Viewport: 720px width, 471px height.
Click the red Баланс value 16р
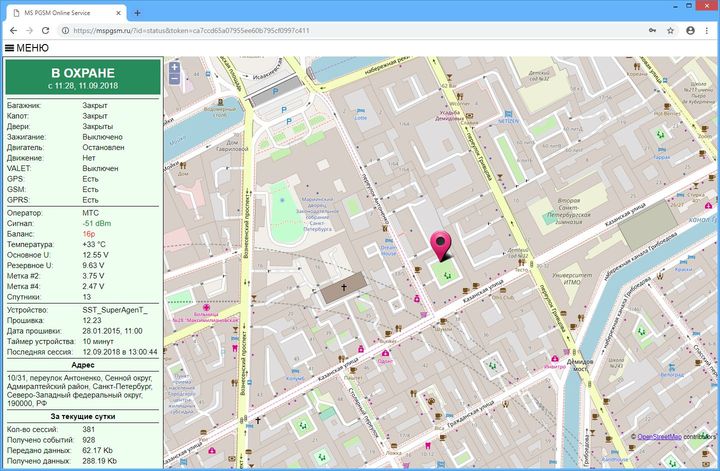point(89,233)
